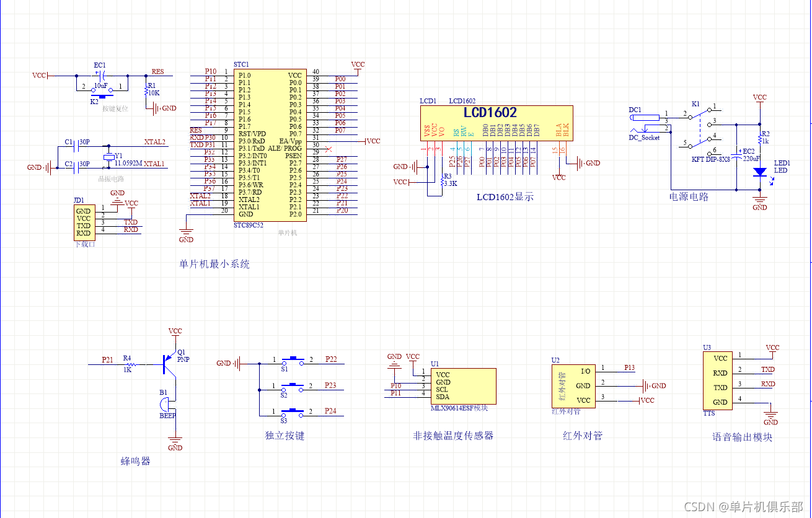812x518 pixels.
Task: Click the K2 reset push button symbol
Action: tap(102, 92)
